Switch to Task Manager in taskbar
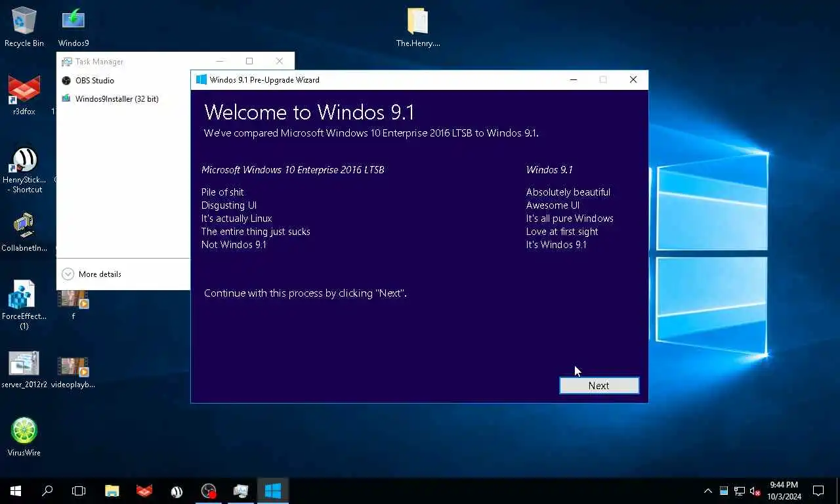 (x=241, y=491)
